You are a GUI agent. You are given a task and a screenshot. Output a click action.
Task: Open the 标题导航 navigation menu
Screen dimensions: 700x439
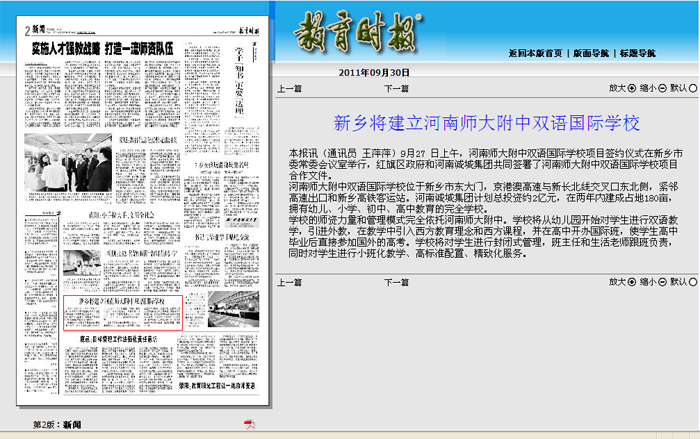tap(635, 52)
